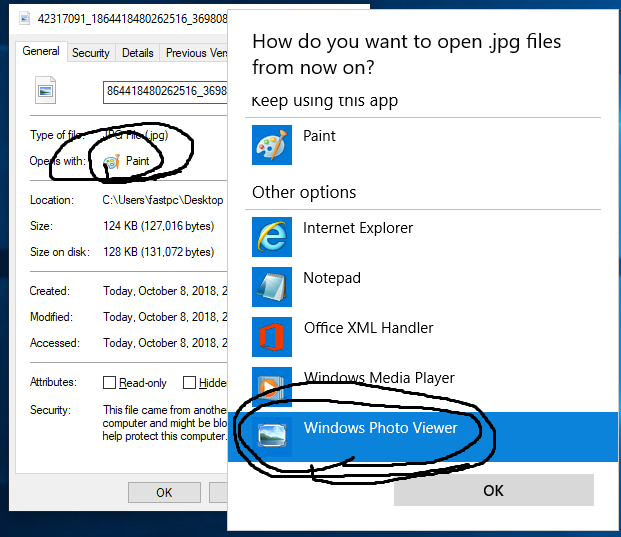This screenshot has width=621, height=537.
Task: Click the Windows Photo Viewer text
Action: [381, 428]
